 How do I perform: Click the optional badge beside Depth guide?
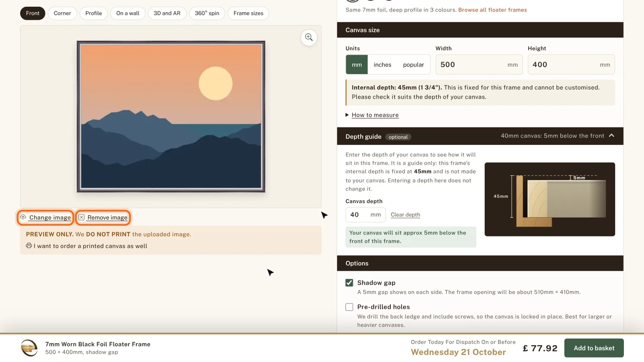398,137
